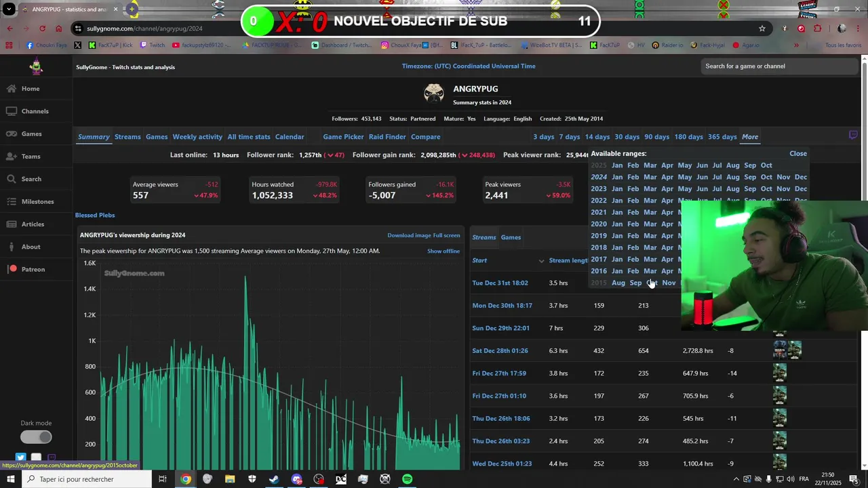868x488 pixels.
Task: Open the Game Picker link
Action: coord(343,137)
